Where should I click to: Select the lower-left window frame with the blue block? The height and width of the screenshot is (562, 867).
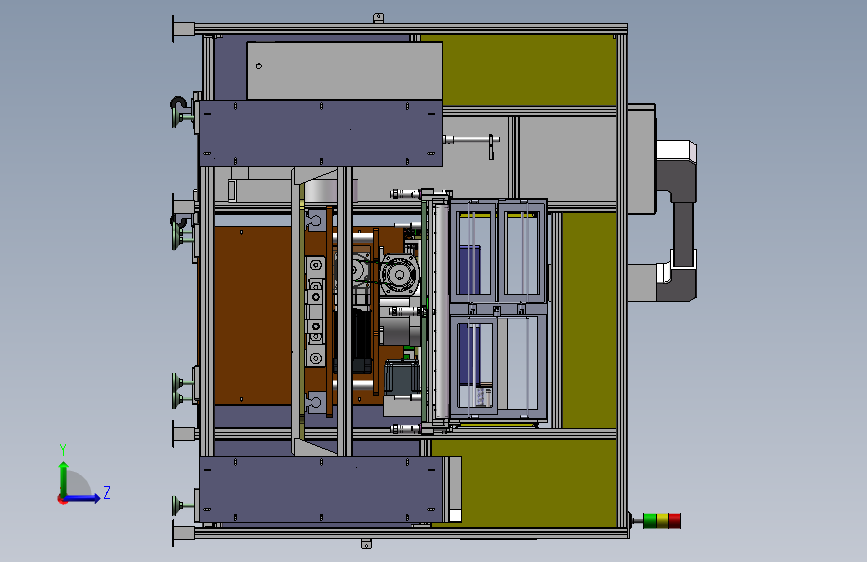[x=474, y=365]
